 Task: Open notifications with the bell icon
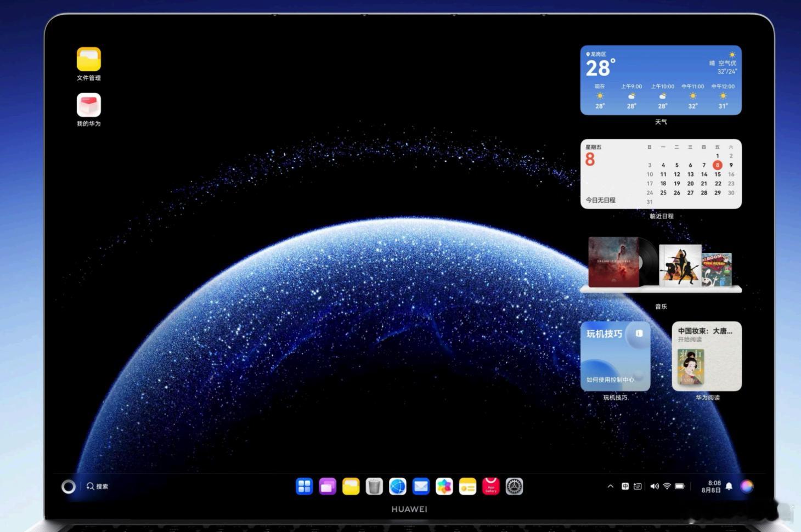click(729, 486)
